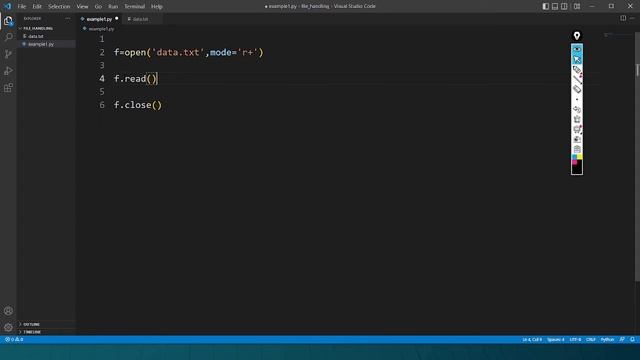Select the pencil tool in drawing toolbar
The image size is (640, 360).
[577, 70]
